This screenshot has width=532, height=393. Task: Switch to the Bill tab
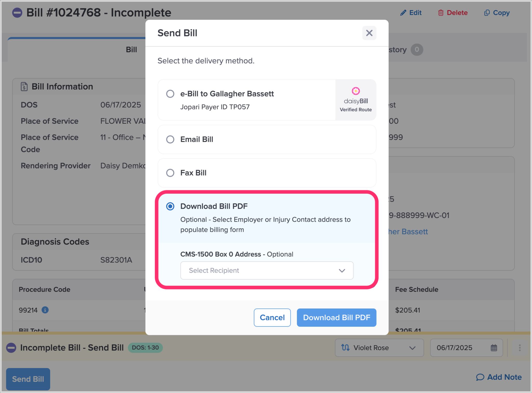point(131,50)
